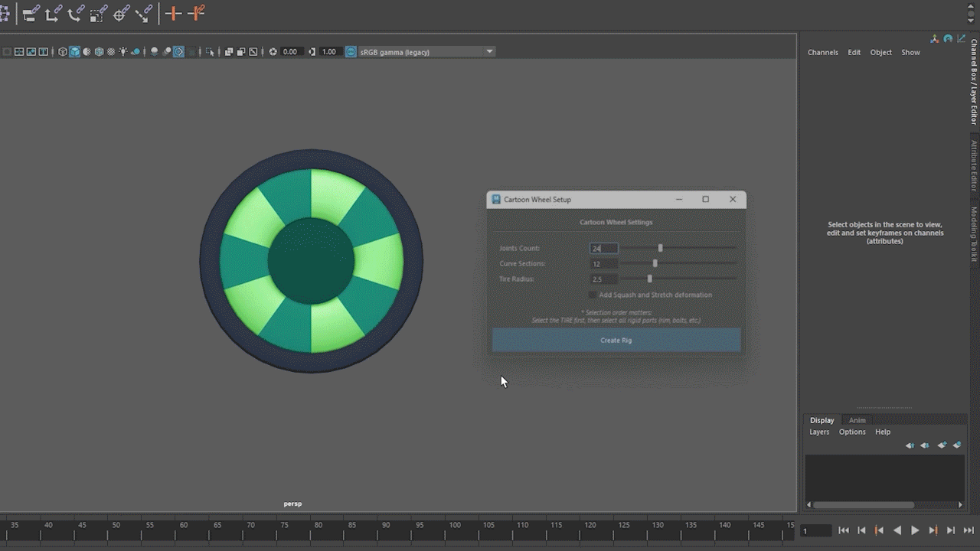This screenshot has height=551, width=980.
Task: Toggle the textured display checker icon
Action: (111, 52)
